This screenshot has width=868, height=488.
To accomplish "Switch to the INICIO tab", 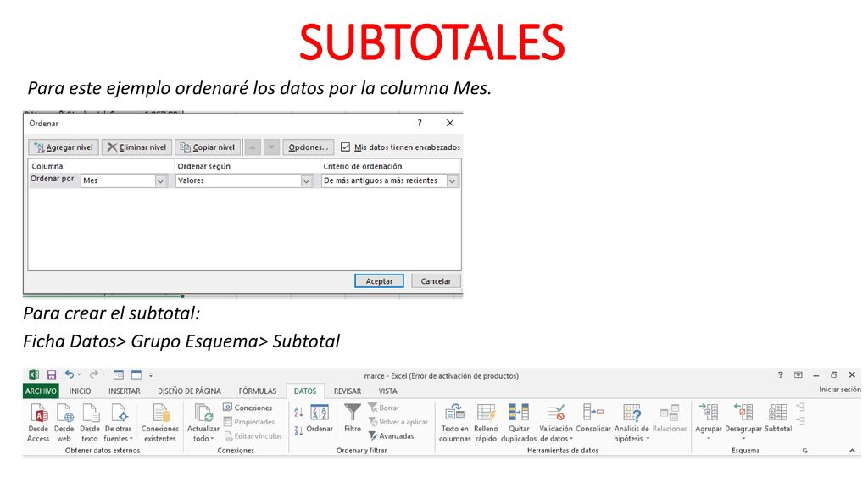I will coord(81,391).
